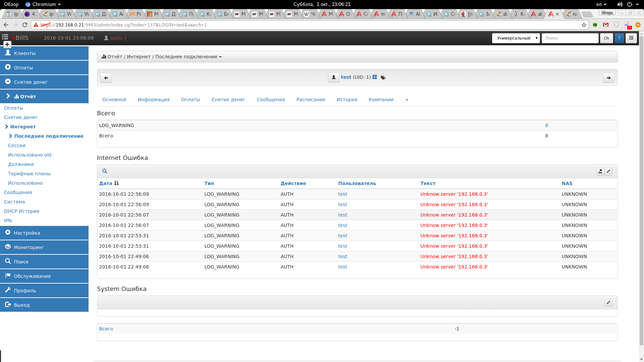
Task: Collapse the Internet Ошибка table panel
Action: 608,171
